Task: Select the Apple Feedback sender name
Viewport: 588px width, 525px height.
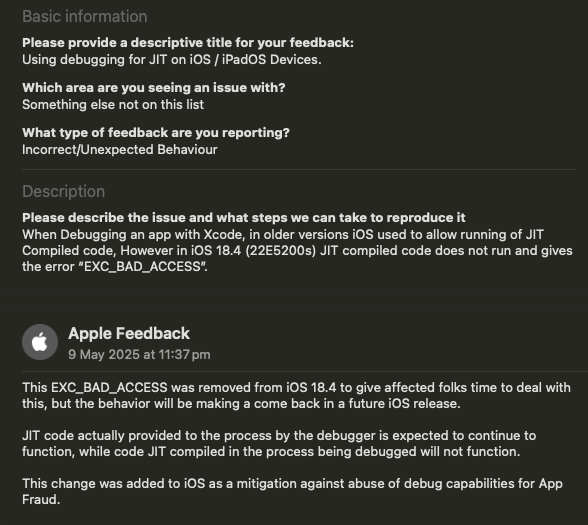Action: pos(129,333)
